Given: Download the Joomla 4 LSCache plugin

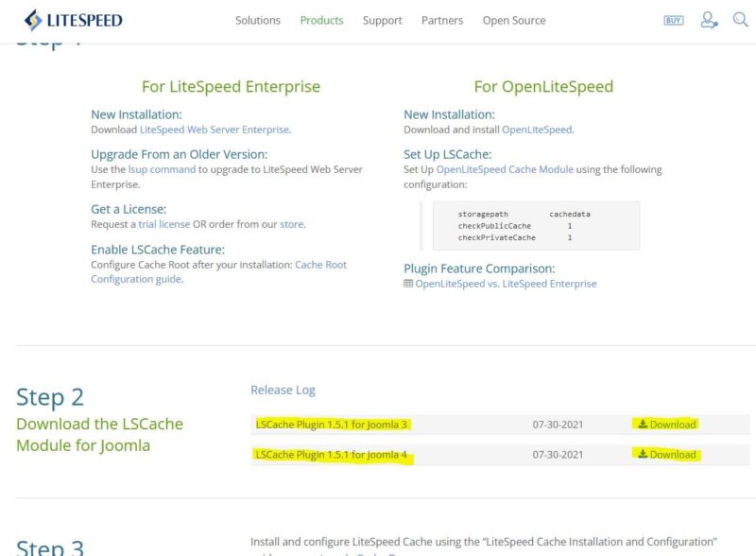Looking at the screenshot, I should [x=667, y=455].
